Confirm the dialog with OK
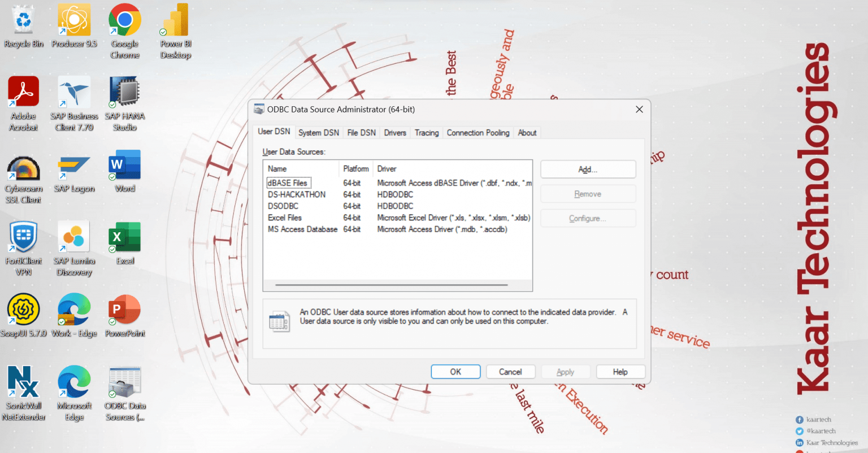This screenshot has width=868, height=453. click(x=455, y=371)
